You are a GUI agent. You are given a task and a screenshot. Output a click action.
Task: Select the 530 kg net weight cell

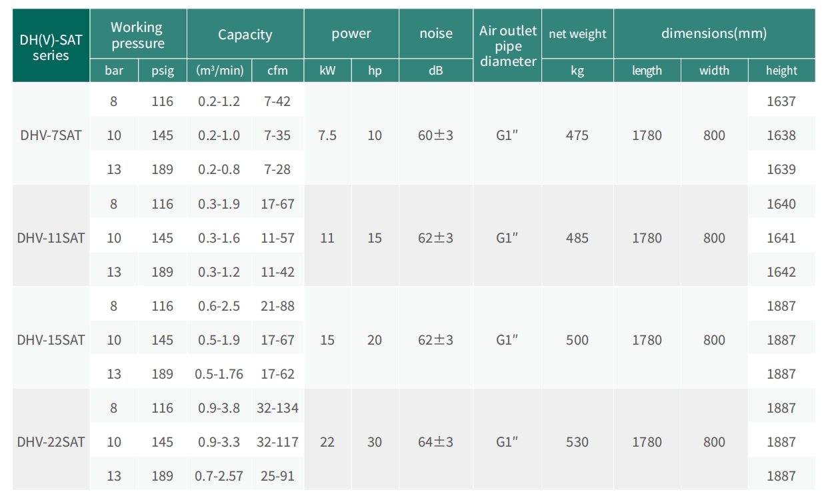pos(577,442)
